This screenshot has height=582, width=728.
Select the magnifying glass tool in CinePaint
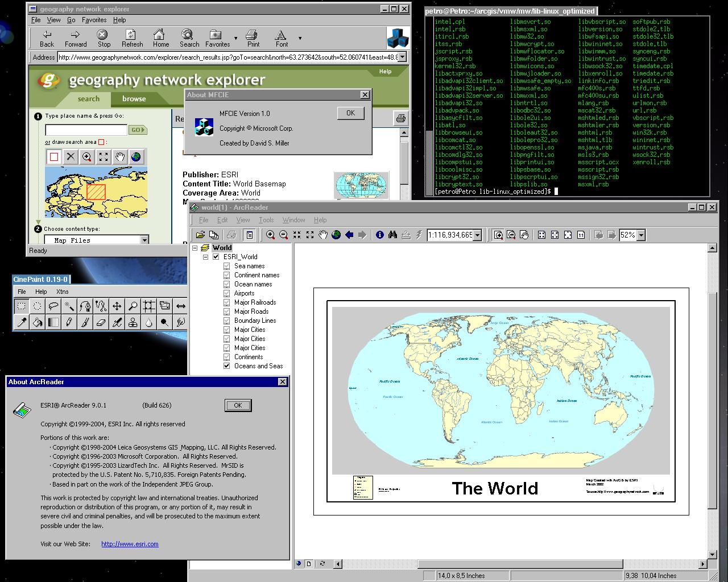pyautogui.click(x=133, y=306)
